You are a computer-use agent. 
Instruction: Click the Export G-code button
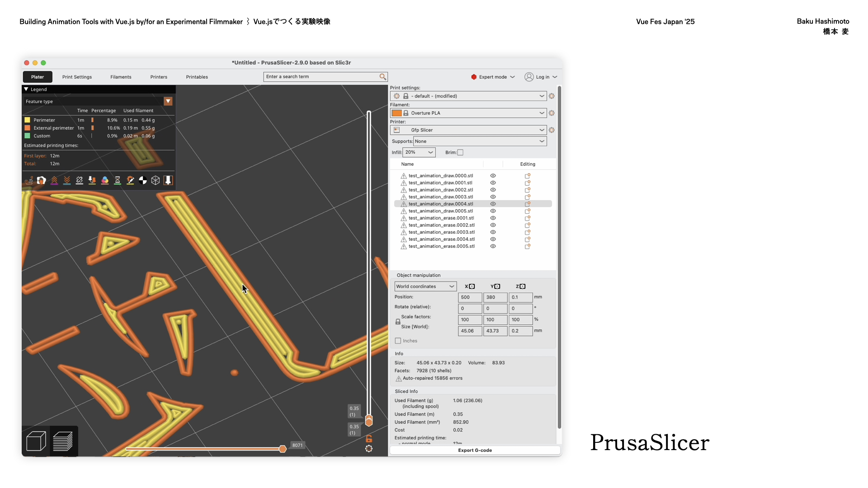[x=475, y=450]
